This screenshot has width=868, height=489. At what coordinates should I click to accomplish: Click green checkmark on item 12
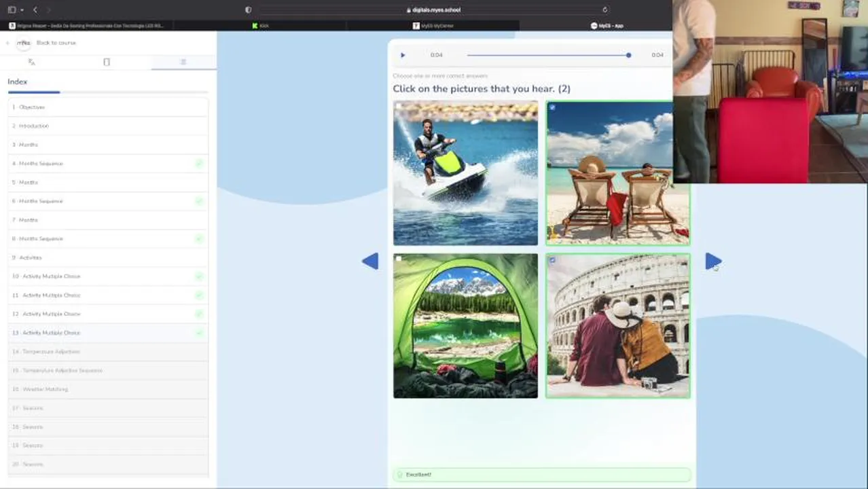(199, 314)
